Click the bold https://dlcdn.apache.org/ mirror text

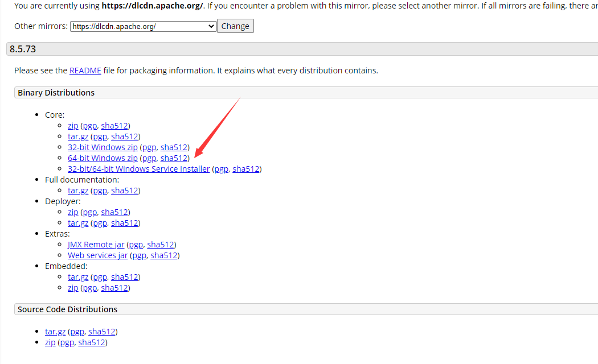152,6
